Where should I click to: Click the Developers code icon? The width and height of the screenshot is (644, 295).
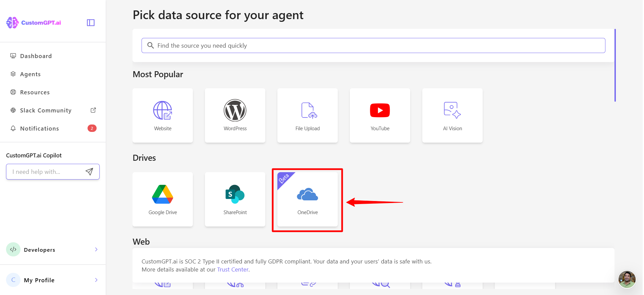(x=13, y=249)
